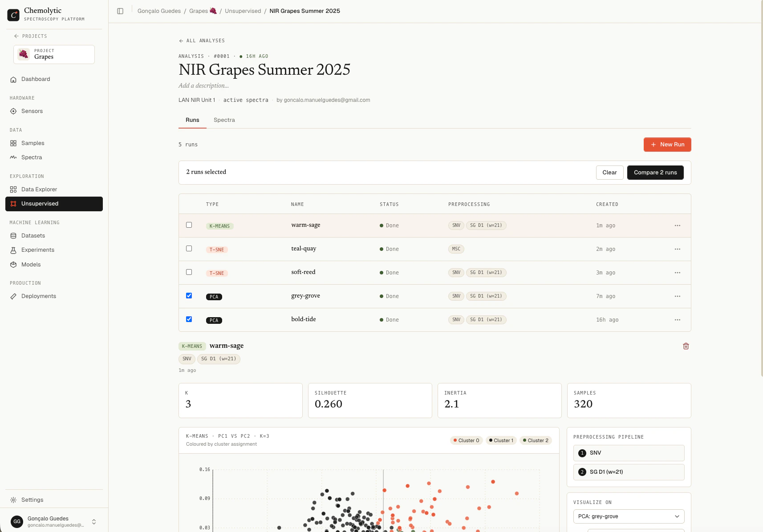Open Deployments via its rocket icon
This screenshot has height=532, width=763.
click(x=13, y=296)
